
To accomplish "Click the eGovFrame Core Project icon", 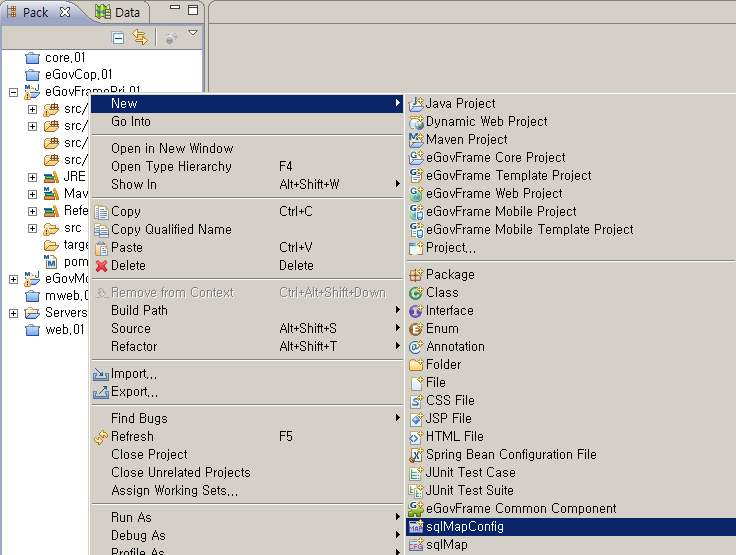I will pyautogui.click(x=417, y=157).
